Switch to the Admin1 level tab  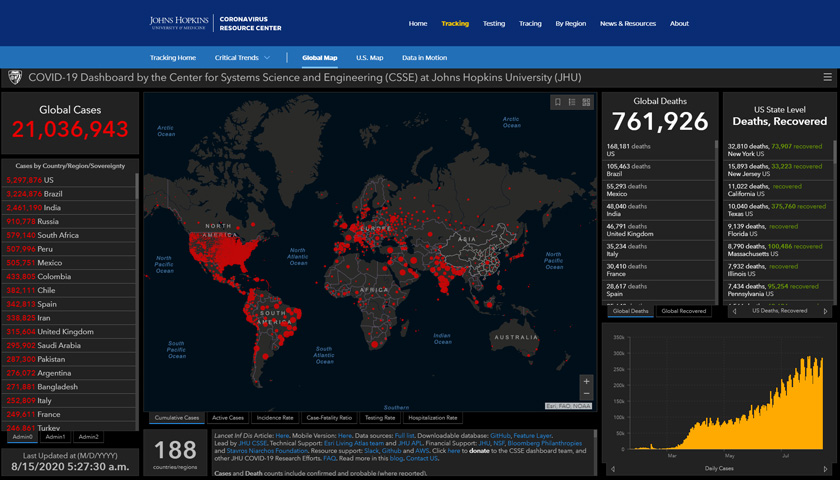coord(55,437)
